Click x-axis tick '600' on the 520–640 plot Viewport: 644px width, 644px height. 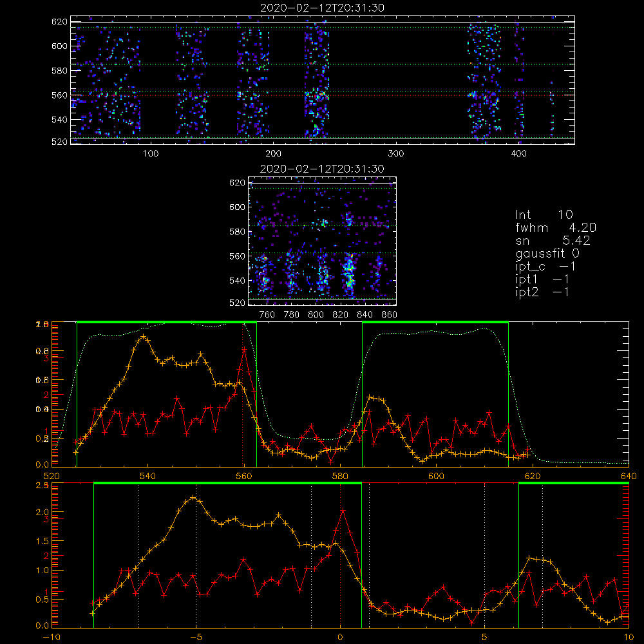[436, 477]
